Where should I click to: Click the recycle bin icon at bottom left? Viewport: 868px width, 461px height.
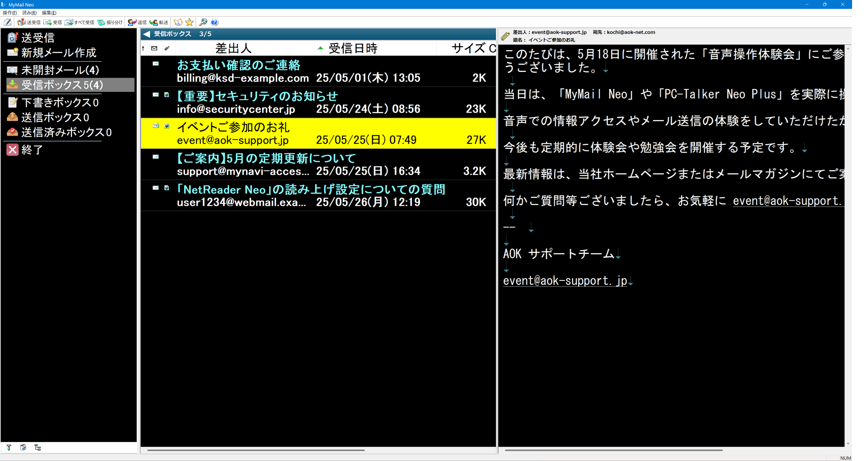pos(23,447)
